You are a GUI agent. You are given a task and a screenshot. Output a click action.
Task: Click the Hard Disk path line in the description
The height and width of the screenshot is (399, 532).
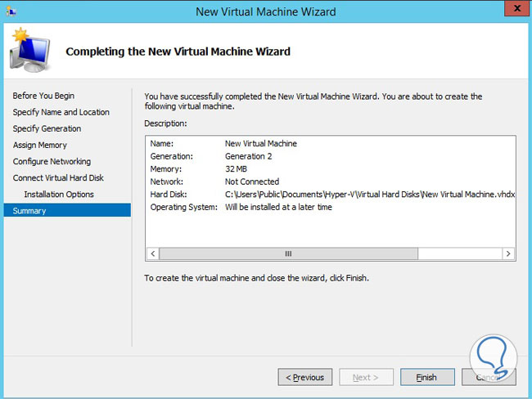[x=370, y=195]
